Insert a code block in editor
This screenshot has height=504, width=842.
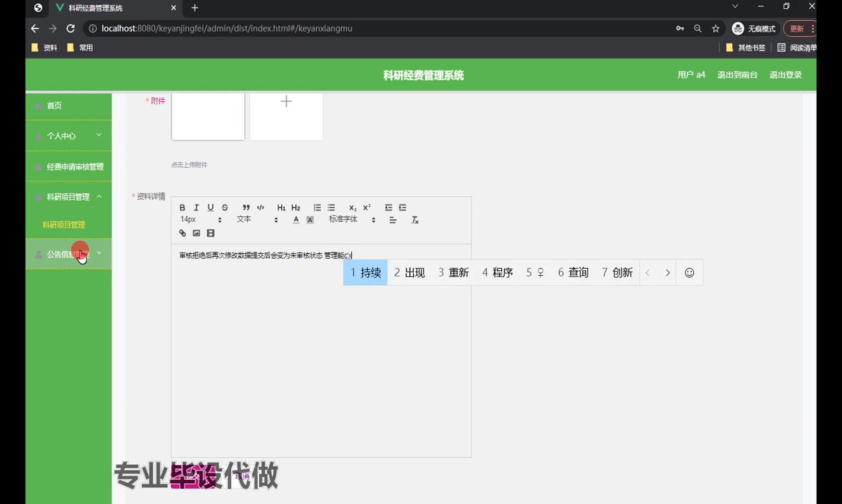click(x=260, y=208)
